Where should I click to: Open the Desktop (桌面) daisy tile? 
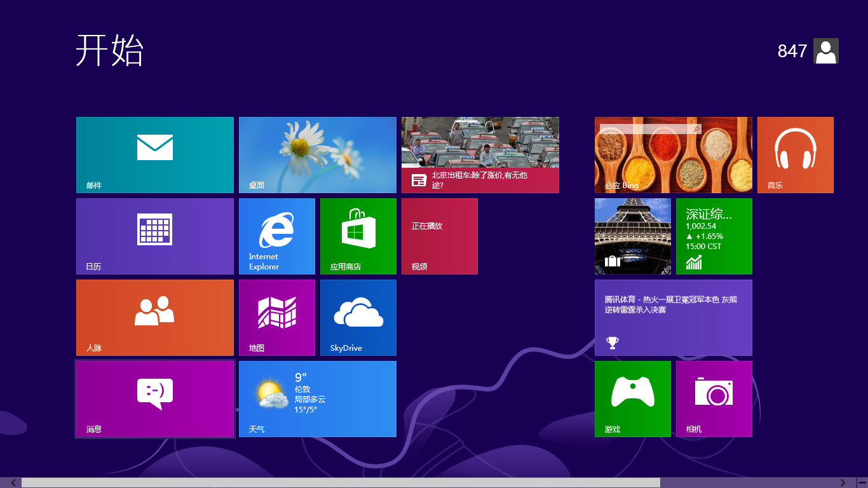coord(317,154)
